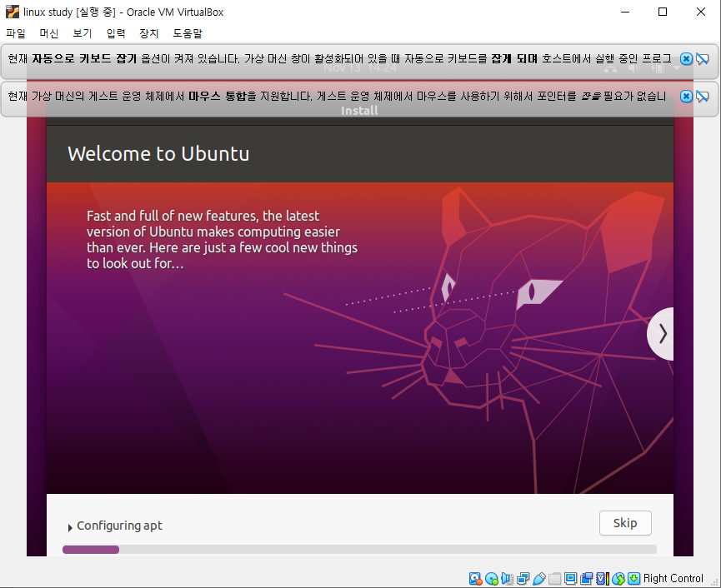
Task: Open the audio settings indicator icon
Action: pyautogui.click(x=507, y=578)
